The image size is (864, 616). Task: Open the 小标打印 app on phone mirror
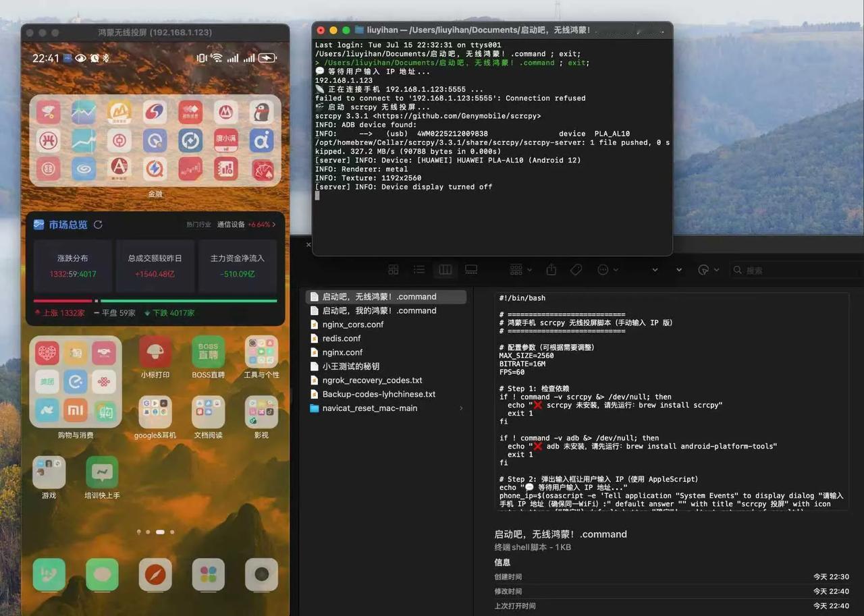155,352
